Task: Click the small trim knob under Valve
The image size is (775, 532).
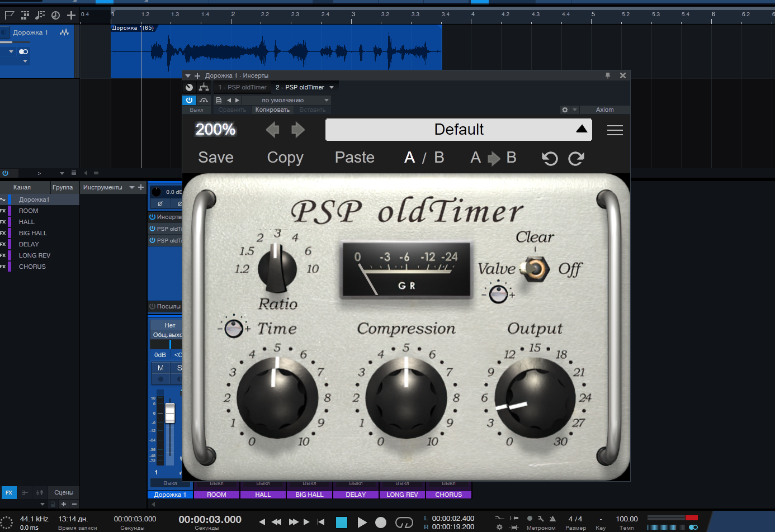Action: point(498,293)
